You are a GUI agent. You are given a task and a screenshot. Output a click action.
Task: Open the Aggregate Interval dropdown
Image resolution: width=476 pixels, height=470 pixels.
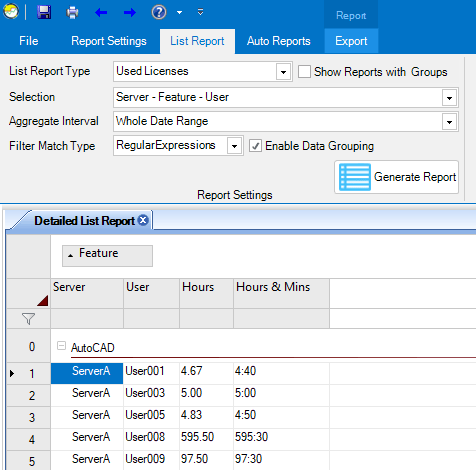point(449,122)
